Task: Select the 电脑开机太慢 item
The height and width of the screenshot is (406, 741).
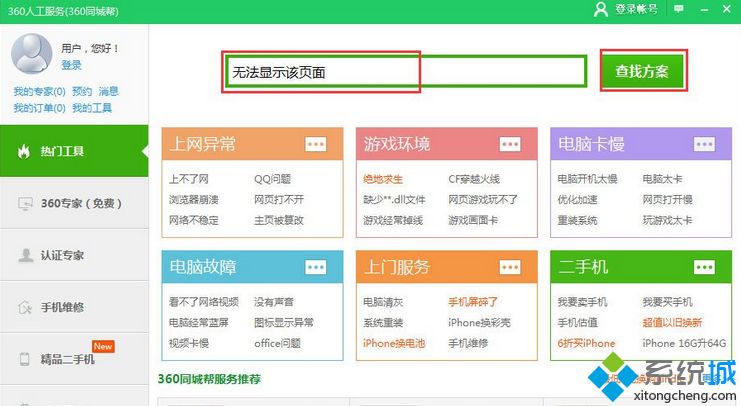Action: [x=587, y=179]
